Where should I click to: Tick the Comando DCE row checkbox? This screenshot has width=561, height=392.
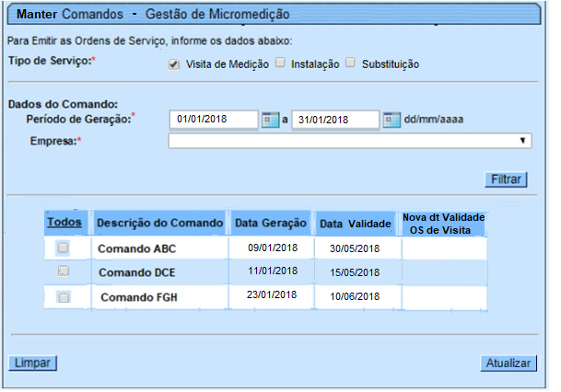click(64, 271)
